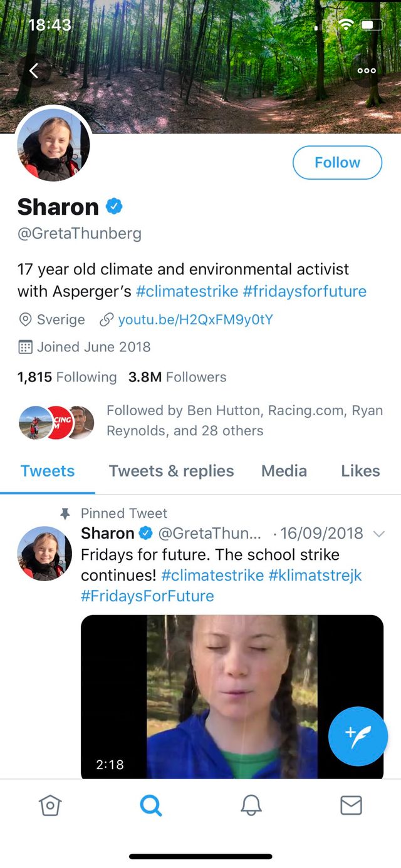Viewport: 401px width, 868px height.
Task: Tap the back arrow icon
Action: pos(34,71)
